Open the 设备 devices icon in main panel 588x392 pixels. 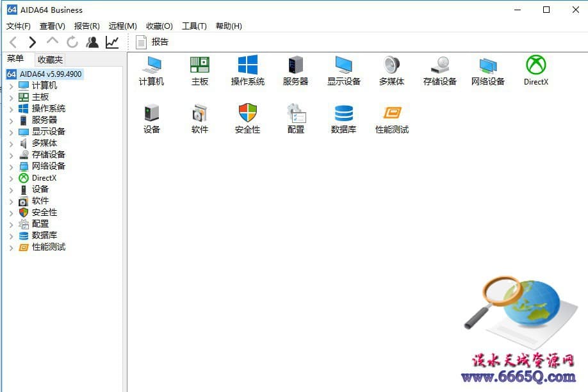coord(152,118)
